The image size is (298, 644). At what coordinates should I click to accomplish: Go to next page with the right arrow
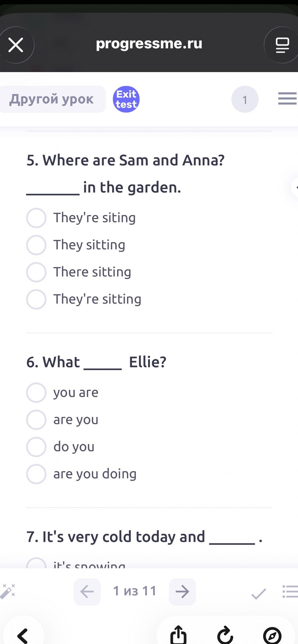point(182,592)
